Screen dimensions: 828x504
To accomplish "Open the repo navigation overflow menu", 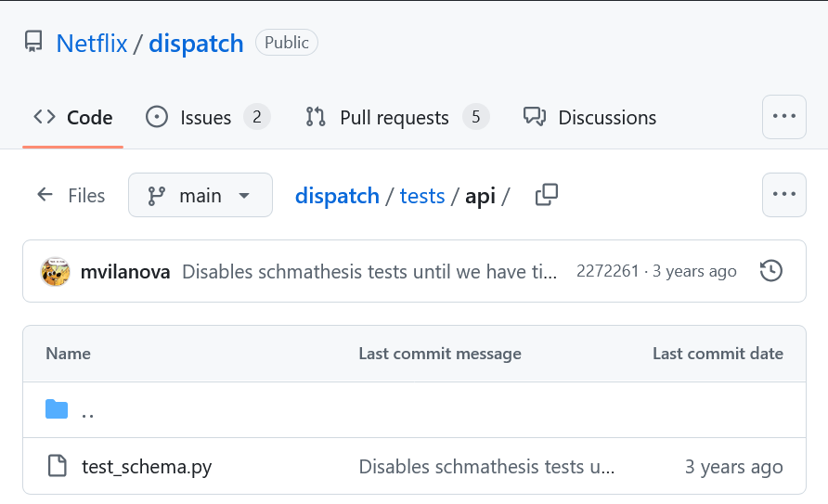I will pyautogui.click(x=784, y=117).
